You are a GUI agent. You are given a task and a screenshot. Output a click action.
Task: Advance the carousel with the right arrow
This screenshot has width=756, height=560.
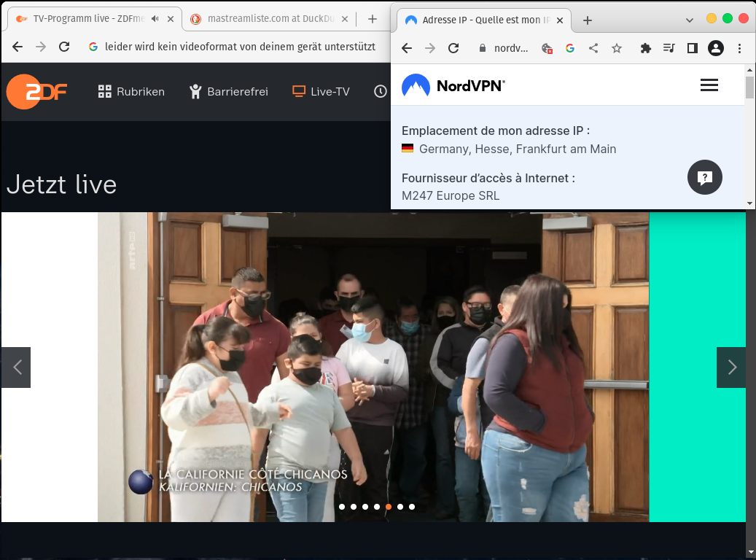tap(730, 367)
